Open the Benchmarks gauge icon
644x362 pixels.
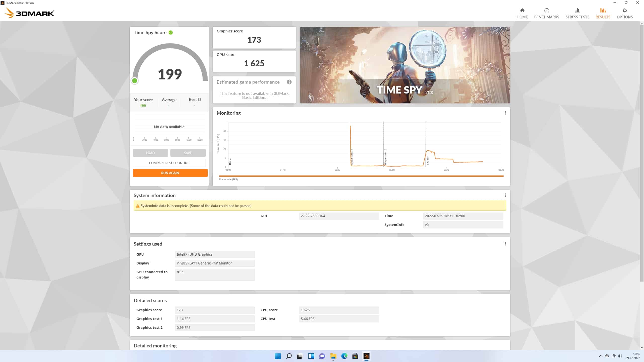click(x=546, y=11)
